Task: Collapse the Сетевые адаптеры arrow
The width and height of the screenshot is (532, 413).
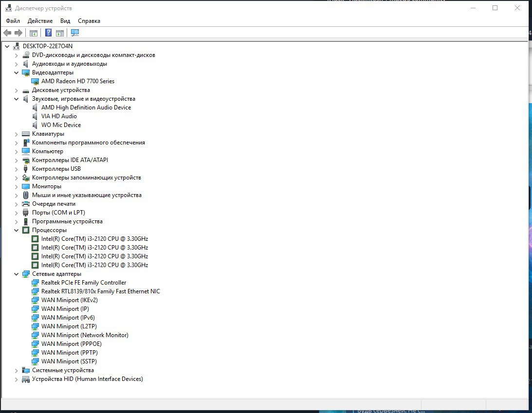Action: point(16,274)
